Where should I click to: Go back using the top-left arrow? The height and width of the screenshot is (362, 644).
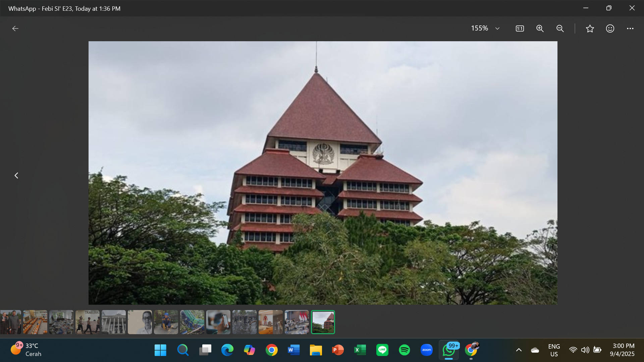pos(15,28)
